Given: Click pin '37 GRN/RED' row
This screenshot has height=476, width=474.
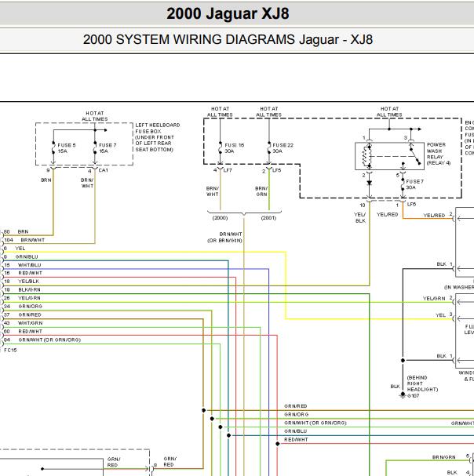Looking at the screenshot, I should 23,314.
